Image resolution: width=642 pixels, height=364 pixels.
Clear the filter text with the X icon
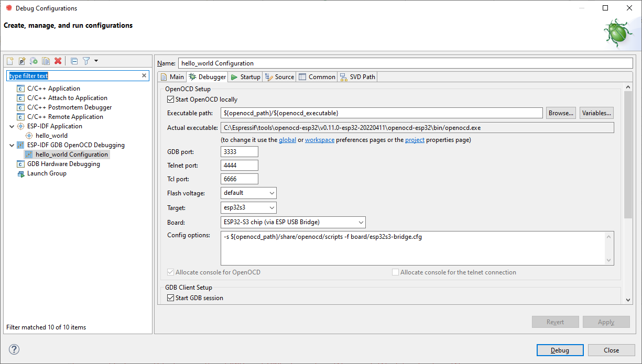[145, 76]
